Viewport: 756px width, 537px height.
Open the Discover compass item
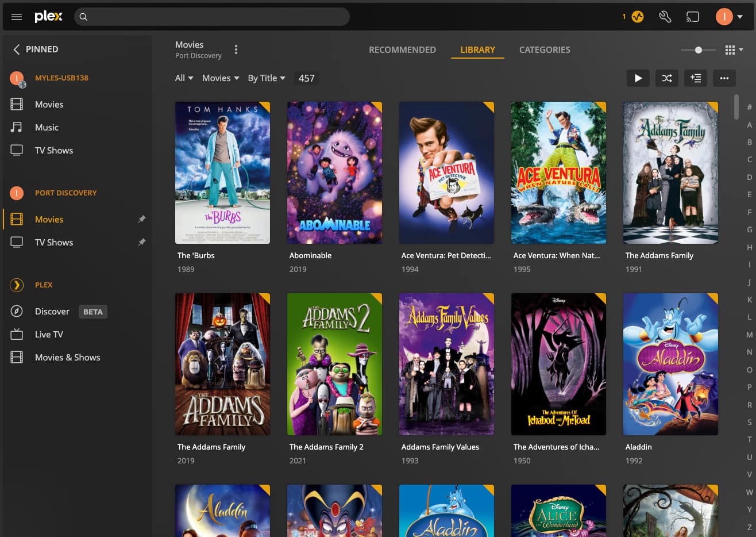click(x=52, y=311)
